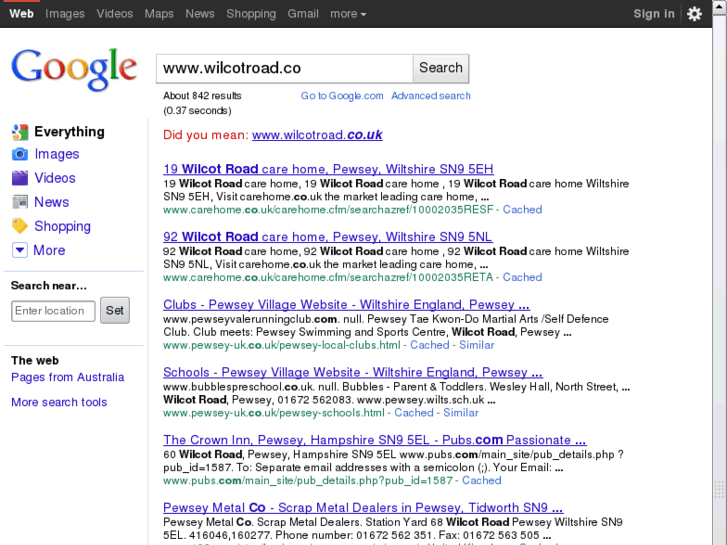727x545 pixels.
Task: Click Go to Google.com link
Action: pos(342,96)
